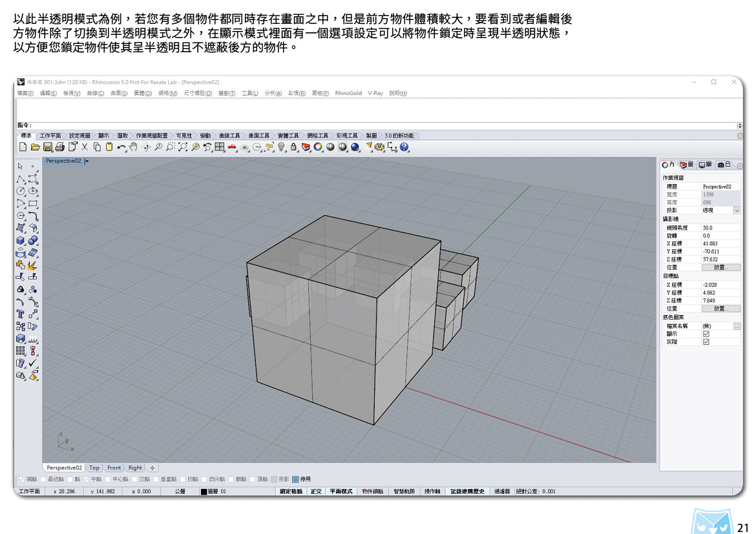This screenshot has width=756, height=534.
Task: Click the Polyline tool in the left sidebar
Action: pos(21,180)
